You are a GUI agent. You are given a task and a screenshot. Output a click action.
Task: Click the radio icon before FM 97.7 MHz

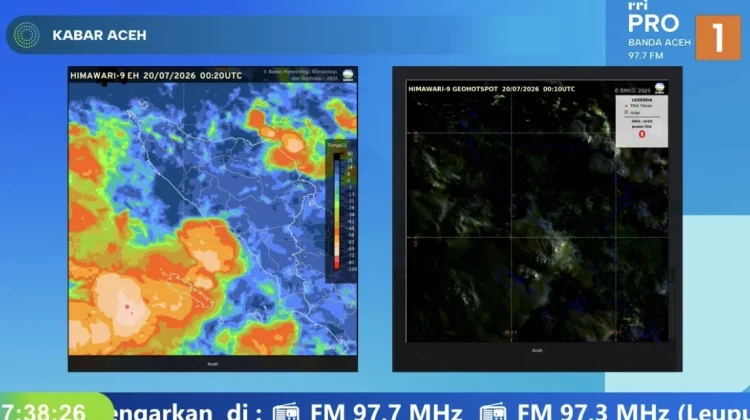point(286,413)
